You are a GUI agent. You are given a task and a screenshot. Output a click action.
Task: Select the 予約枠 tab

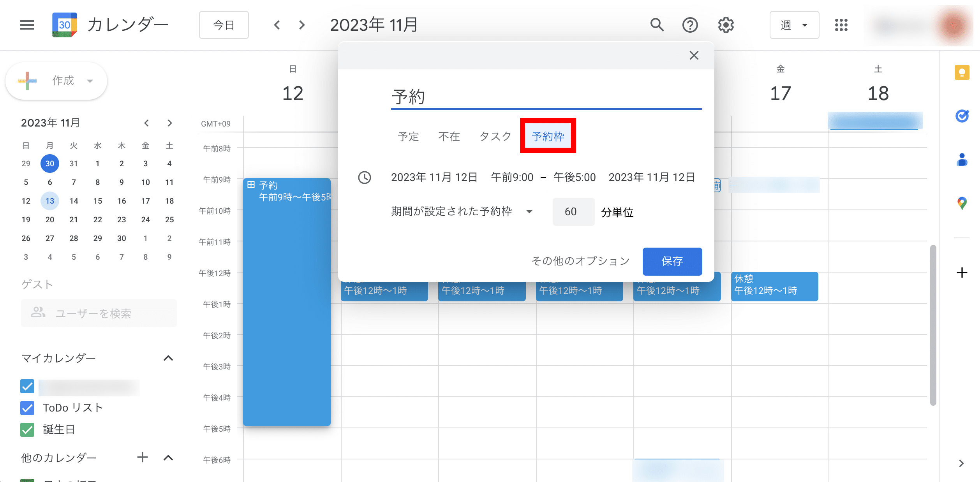pyautogui.click(x=548, y=136)
